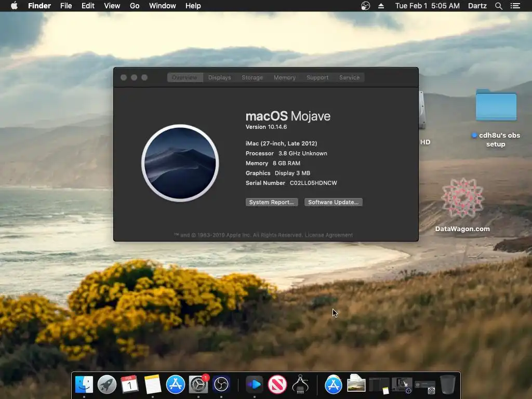This screenshot has width=532, height=399.
Task: Open the Window menu
Action: point(163,6)
